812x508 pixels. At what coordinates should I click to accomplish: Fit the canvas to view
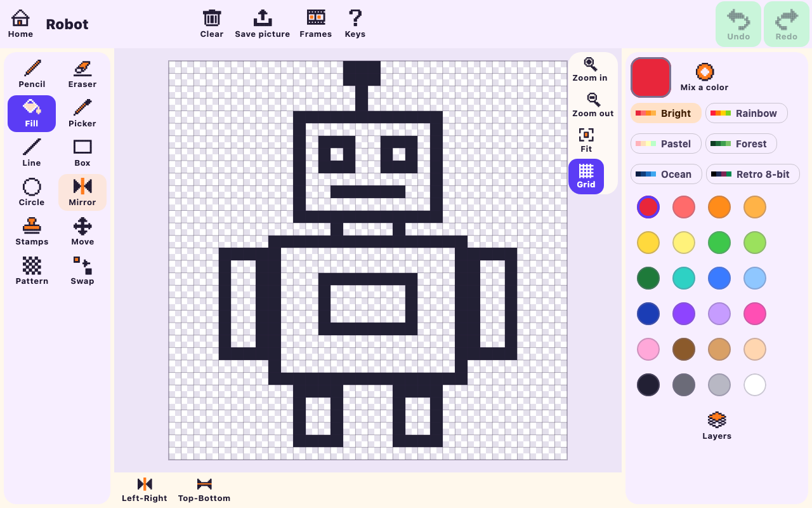pos(586,140)
